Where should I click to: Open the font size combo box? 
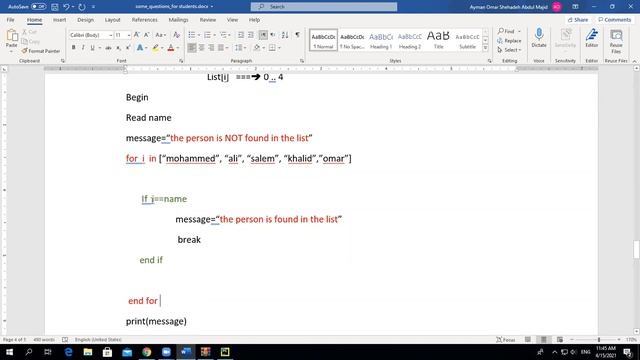122,35
